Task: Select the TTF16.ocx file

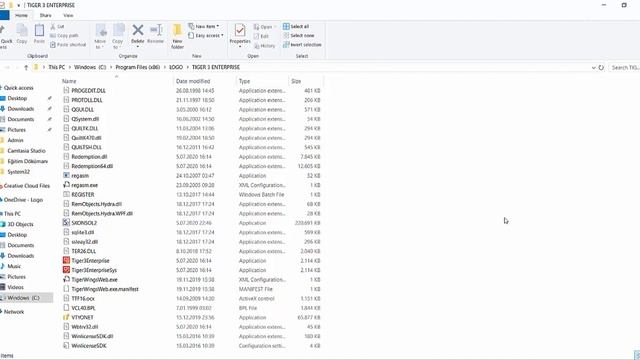Action: click(x=79, y=298)
